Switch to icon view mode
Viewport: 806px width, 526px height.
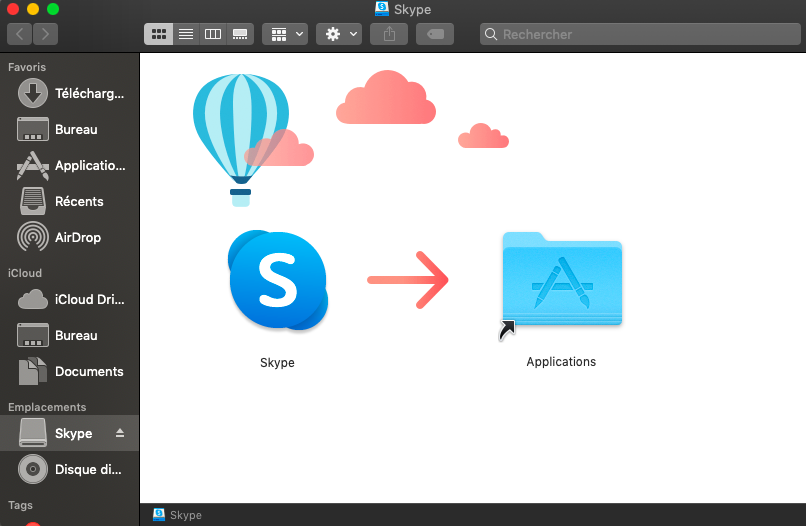158,34
